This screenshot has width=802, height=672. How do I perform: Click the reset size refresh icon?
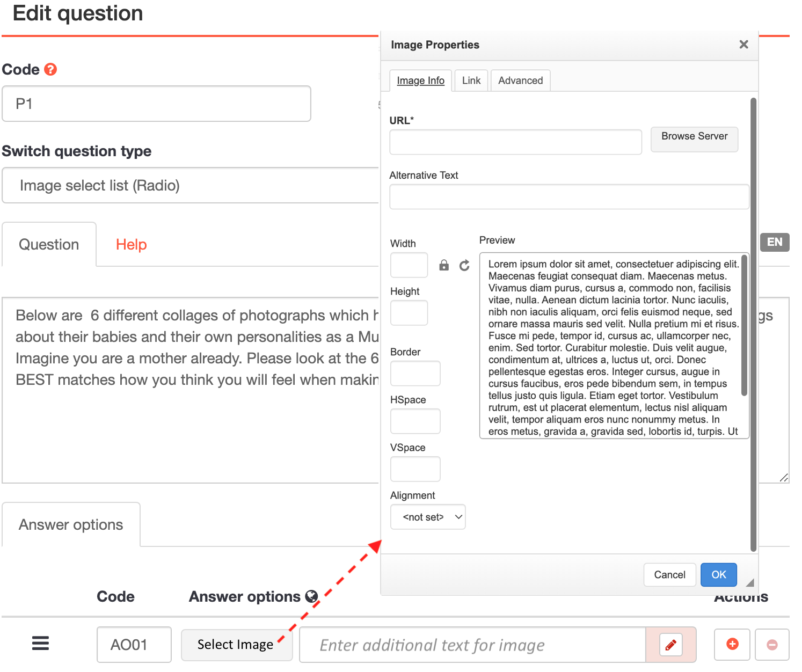tap(464, 265)
